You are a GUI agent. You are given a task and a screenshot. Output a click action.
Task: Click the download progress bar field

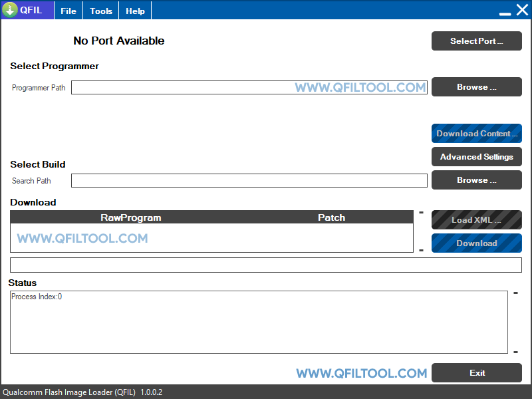point(266,265)
